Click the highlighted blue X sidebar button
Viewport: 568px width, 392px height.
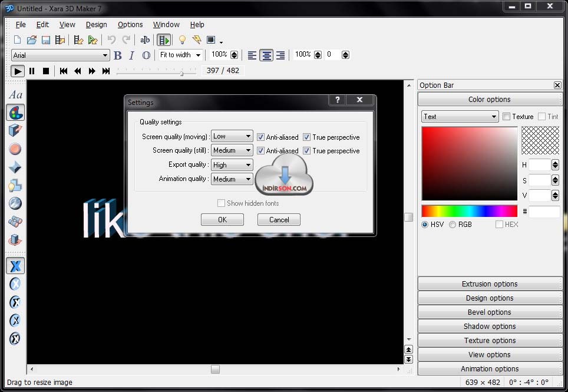point(15,266)
